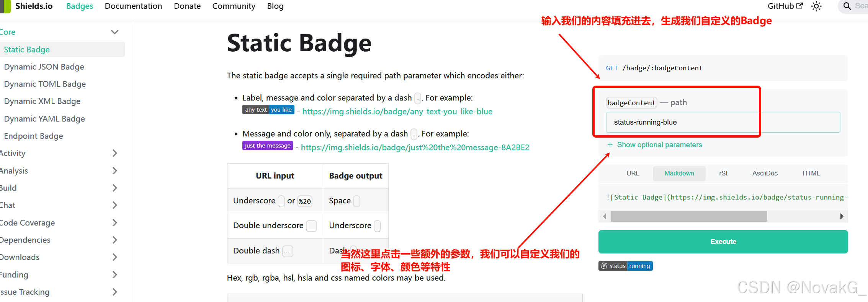Click the 'Underscore' badge output cell
The image size is (868, 302).
click(x=356, y=226)
